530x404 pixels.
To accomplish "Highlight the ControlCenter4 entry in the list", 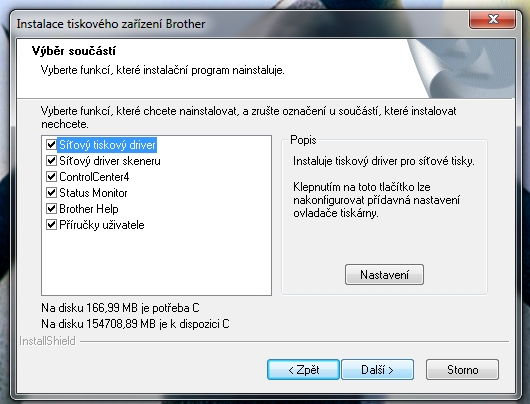I will pos(94,177).
